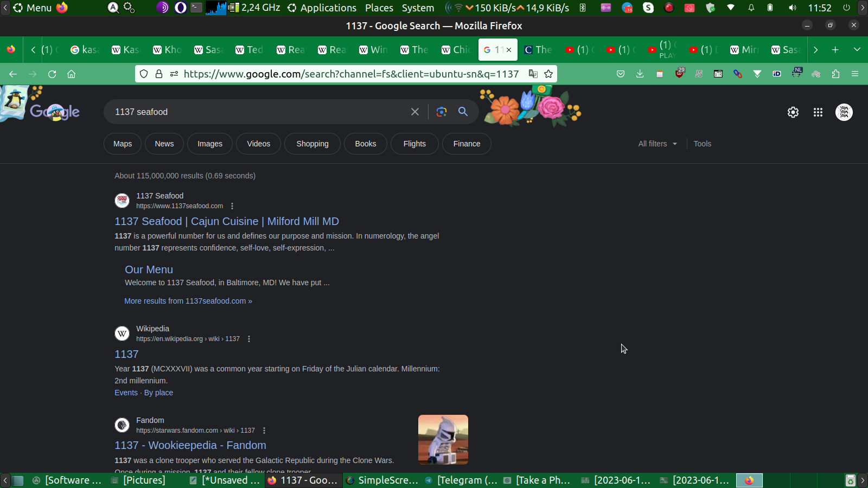
Task: Switch to the Chic Wikipedia tab
Action: [x=457, y=50]
